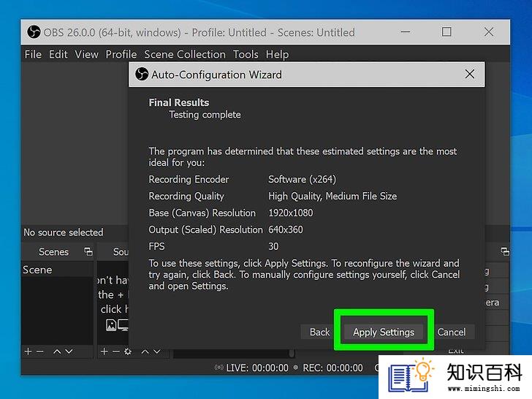This screenshot has width=532, height=399.
Task: Move scene down with arrow icon
Action: (x=69, y=351)
